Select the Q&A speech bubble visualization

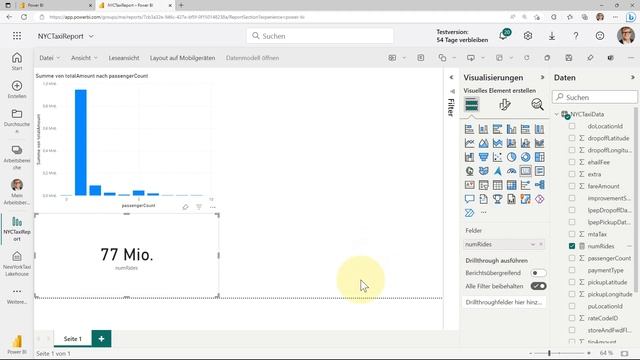pyautogui.click(x=469, y=199)
